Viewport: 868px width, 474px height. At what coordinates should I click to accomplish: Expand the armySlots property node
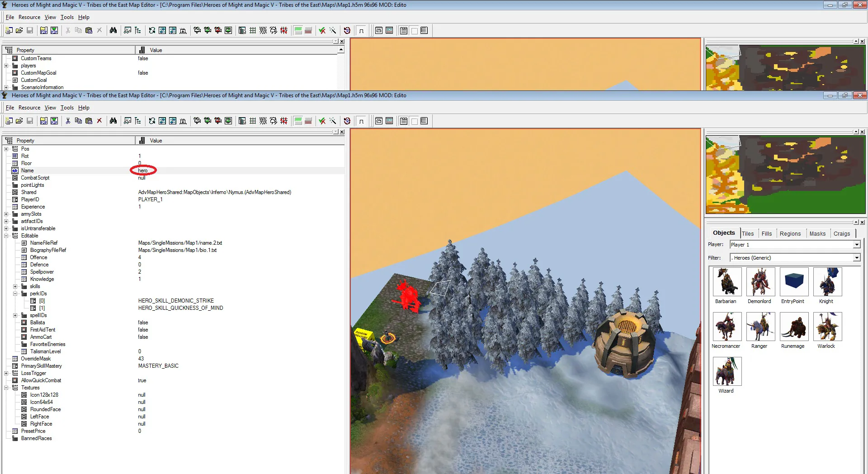[6, 214]
